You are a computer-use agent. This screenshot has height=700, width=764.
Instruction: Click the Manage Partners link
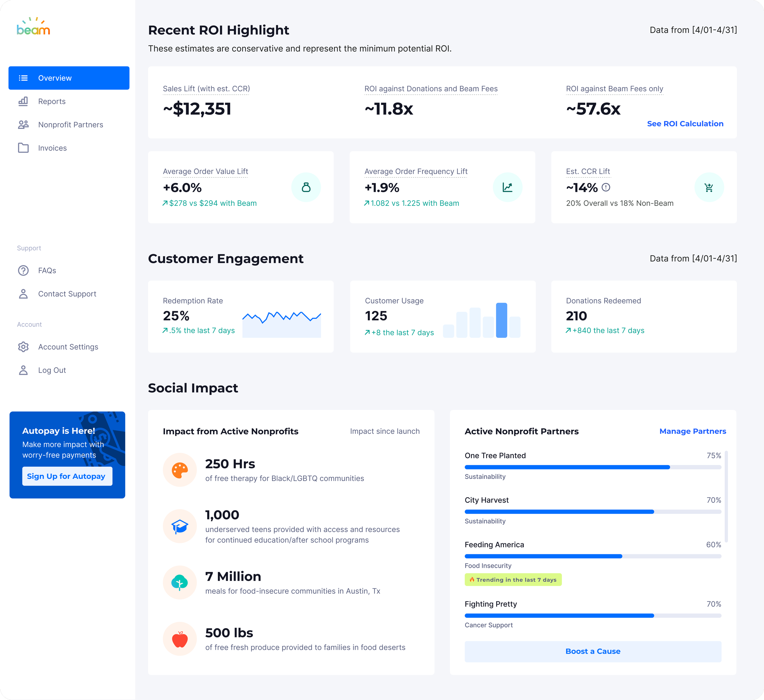pos(692,431)
